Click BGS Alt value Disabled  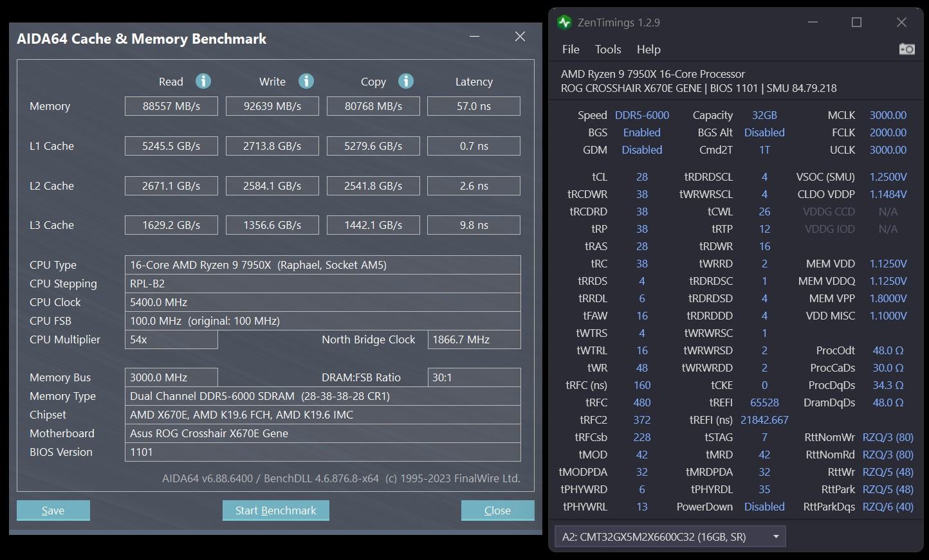764,132
